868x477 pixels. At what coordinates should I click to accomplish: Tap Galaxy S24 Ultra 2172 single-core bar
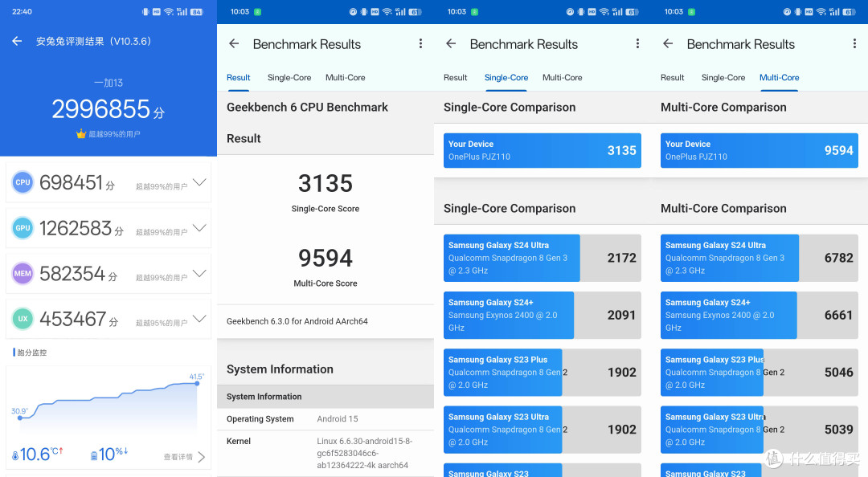(542, 258)
